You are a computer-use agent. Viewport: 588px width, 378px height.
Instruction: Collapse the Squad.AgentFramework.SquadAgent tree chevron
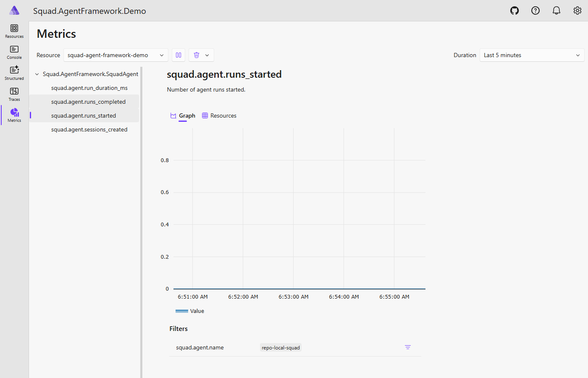pyautogui.click(x=37, y=74)
